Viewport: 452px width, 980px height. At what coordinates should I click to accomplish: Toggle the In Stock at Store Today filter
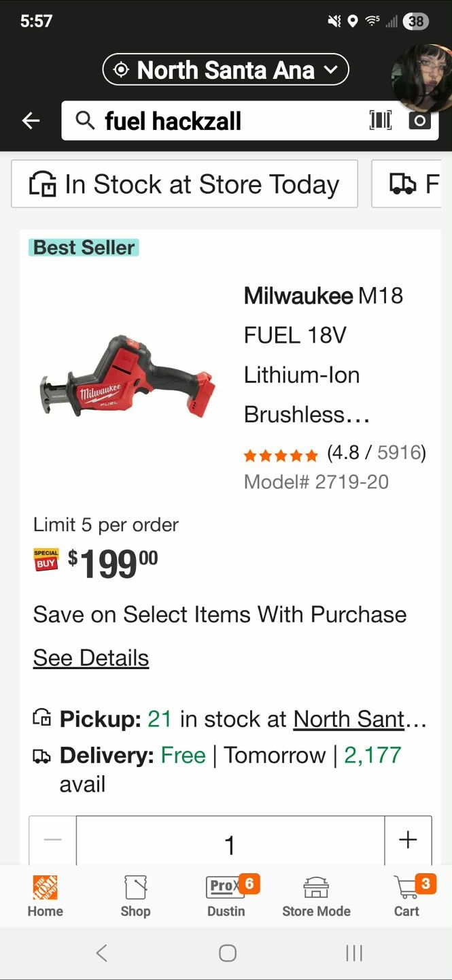point(184,184)
